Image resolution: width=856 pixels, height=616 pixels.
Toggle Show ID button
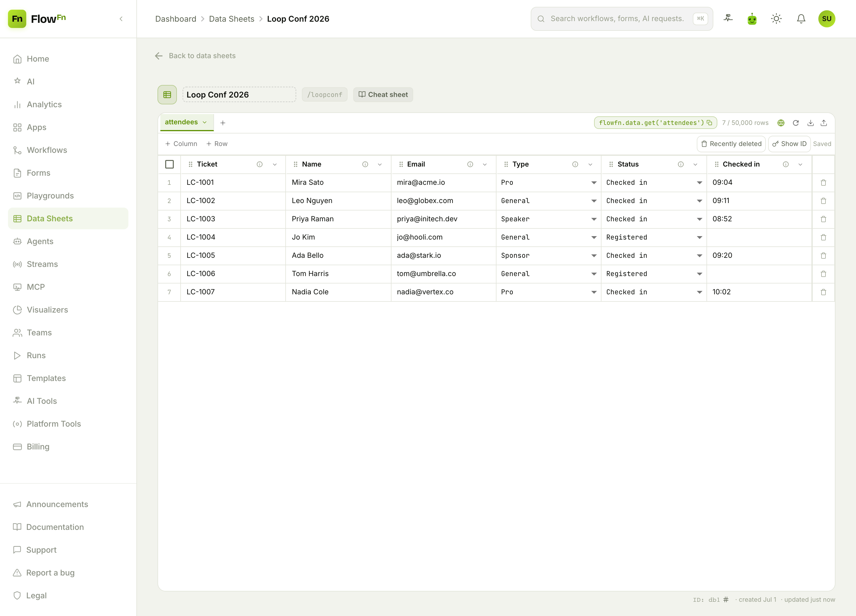pos(789,144)
